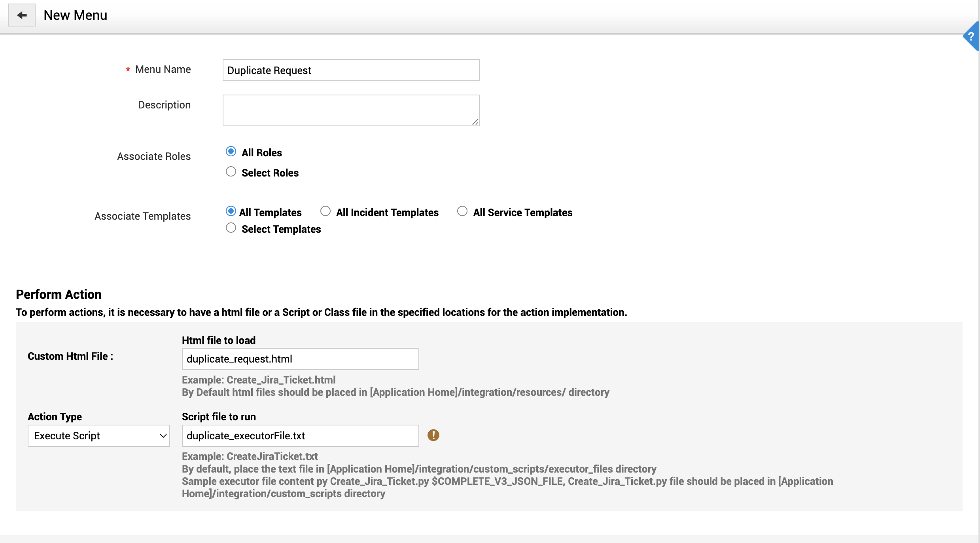980x543 pixels.
Task: Open the Action Type dropdown
Action: point(98,436)
